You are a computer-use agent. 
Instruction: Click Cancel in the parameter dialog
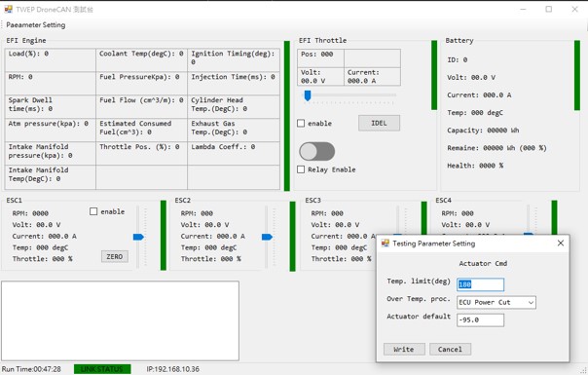click(450, 350)
